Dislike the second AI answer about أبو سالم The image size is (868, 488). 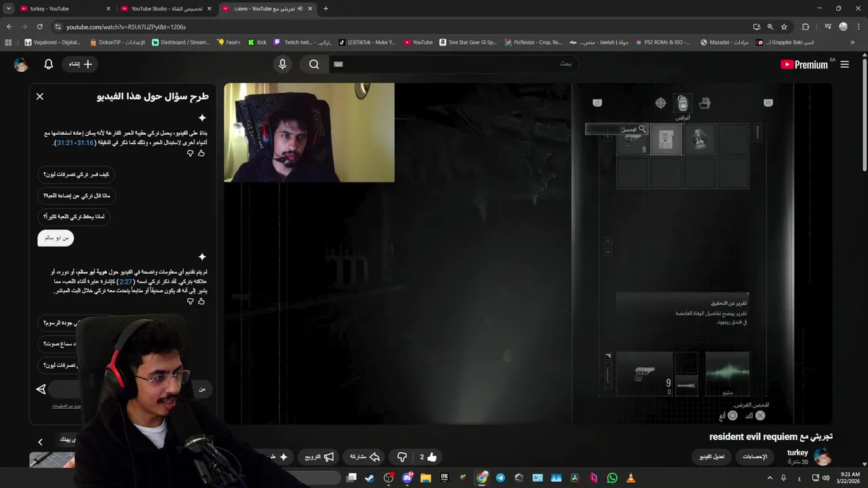(x=190, y=301)
